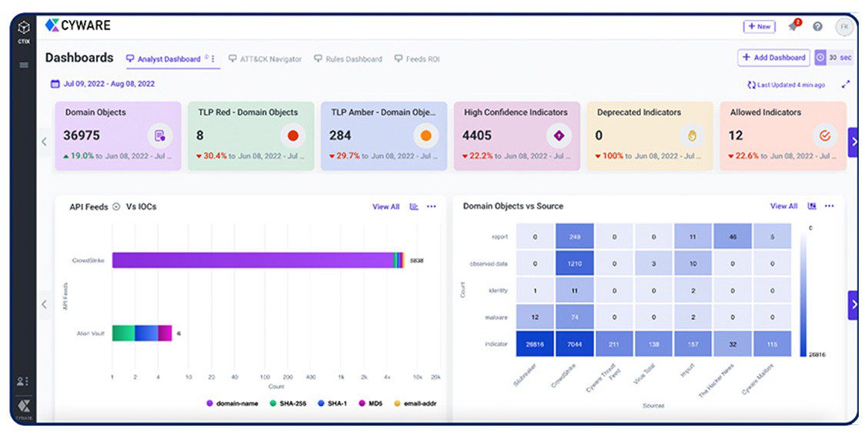Open the API Feeds dropdown selector

[116, 207]
